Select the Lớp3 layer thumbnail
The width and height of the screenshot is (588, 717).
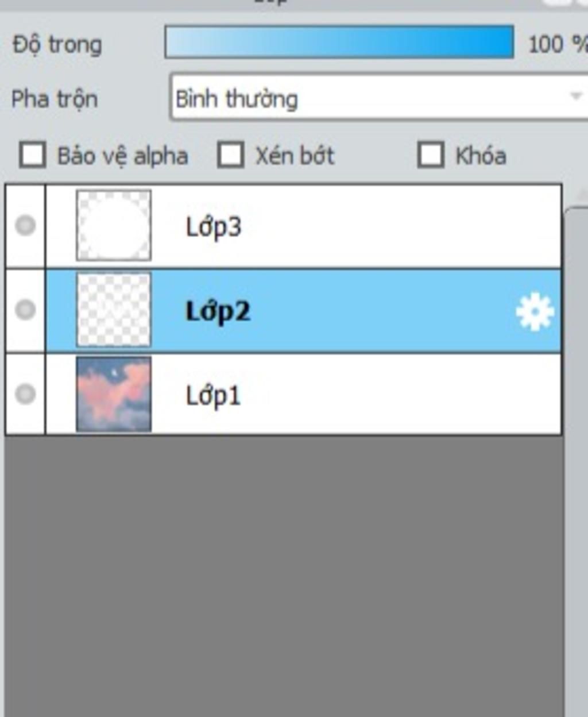coord(114,225)
